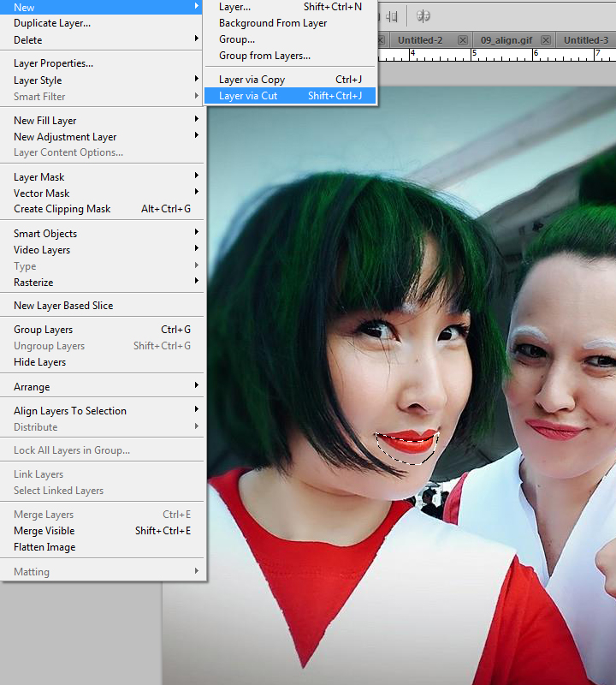Expand the Layer Style submenu
The height and width of the screenshot is (685, 616).
101,80
